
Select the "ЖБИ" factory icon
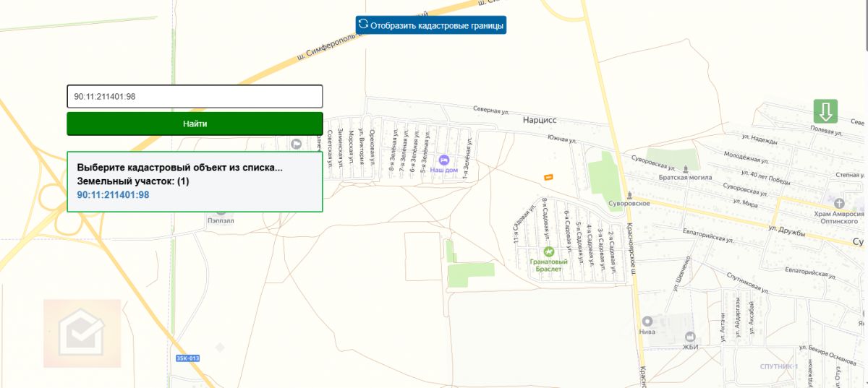click(691, 336)
